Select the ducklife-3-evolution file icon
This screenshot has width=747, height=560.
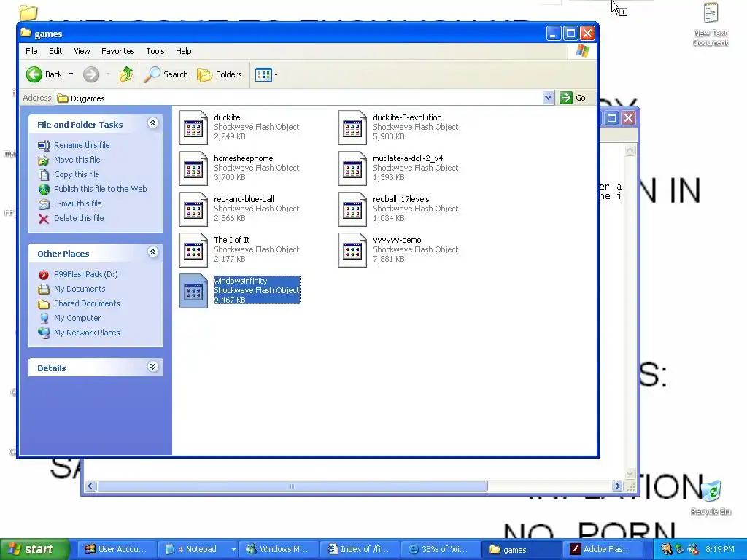[x=352, y=128]
